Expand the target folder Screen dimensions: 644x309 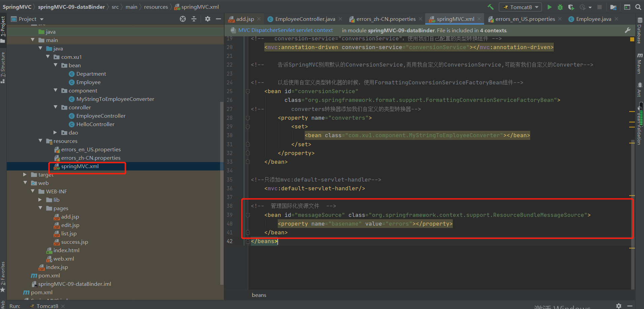[25, 175]
